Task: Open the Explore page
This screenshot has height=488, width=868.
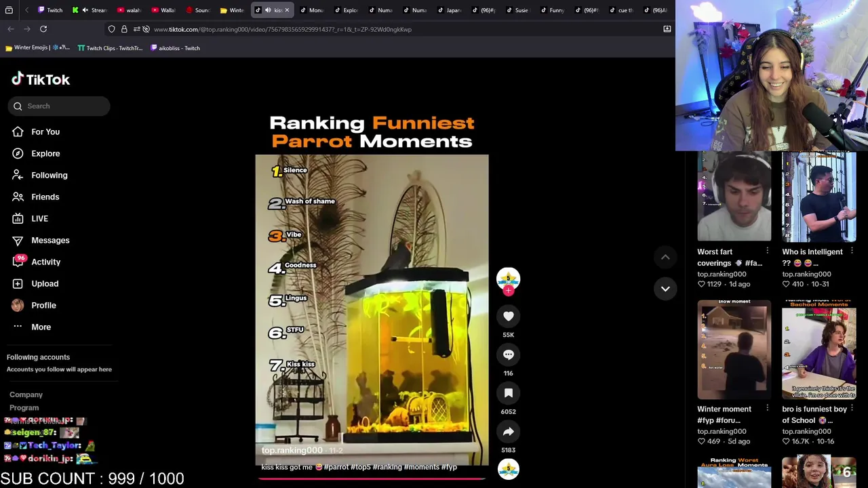Action: click(45, 153)
